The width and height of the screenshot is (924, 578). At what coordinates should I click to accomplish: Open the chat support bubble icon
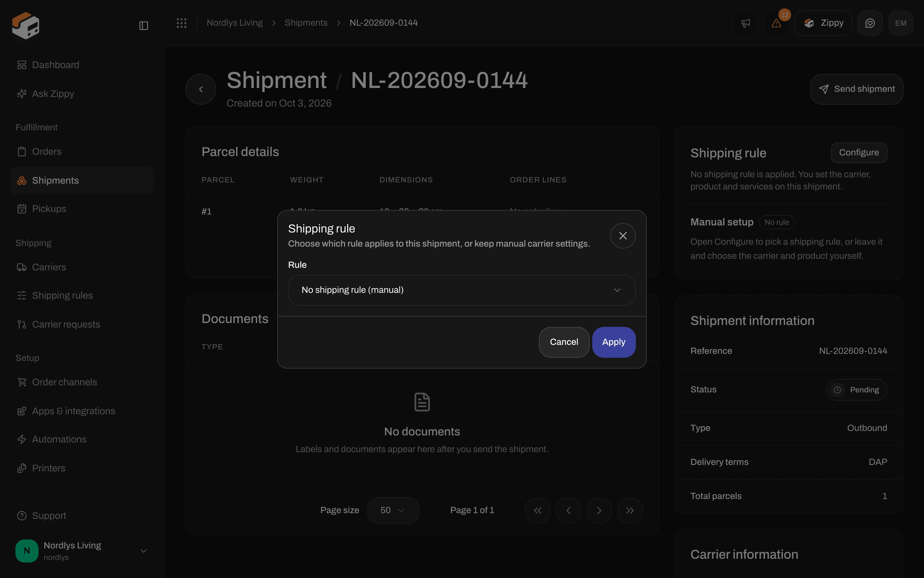tap(870, 23)
